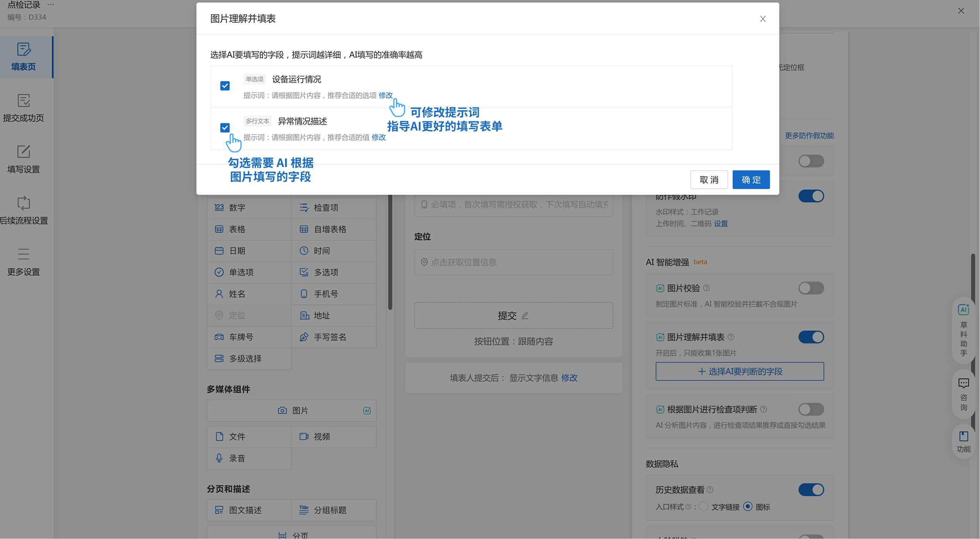The image size is (980, 539).
Task: Enable the 图片校验 toggle
Action: (811, 288)
